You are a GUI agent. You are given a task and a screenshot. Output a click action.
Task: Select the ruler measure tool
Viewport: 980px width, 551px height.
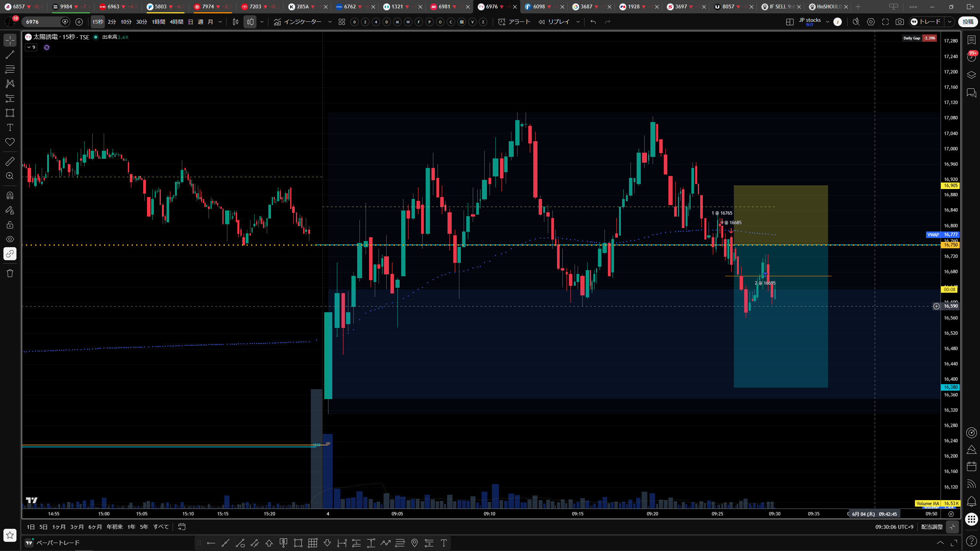pos(10,161)
